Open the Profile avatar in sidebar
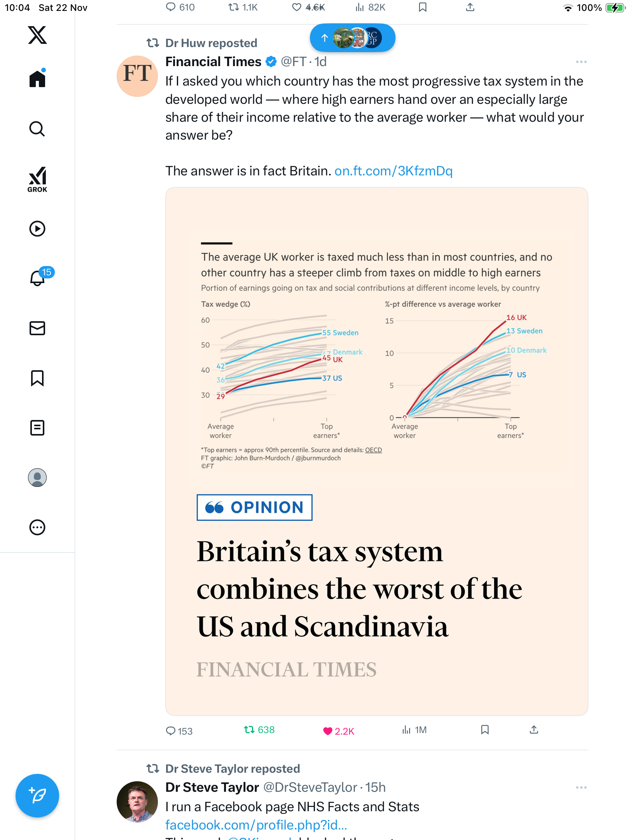The image size is (630, 840). (x=37, y=478)
